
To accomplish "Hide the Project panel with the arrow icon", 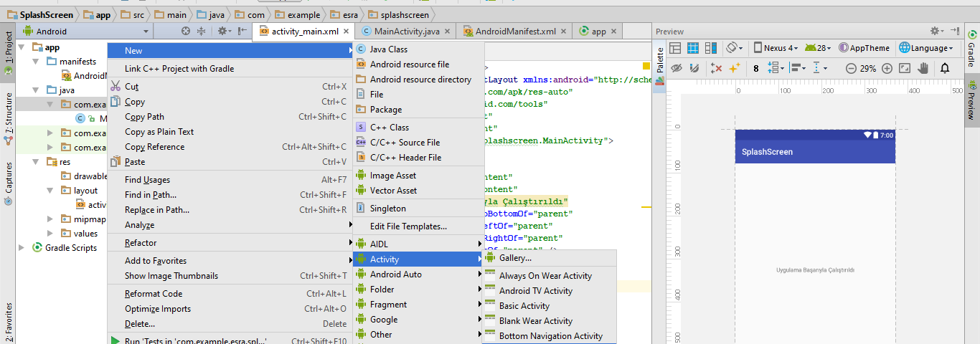I will (x=242, y=31).
